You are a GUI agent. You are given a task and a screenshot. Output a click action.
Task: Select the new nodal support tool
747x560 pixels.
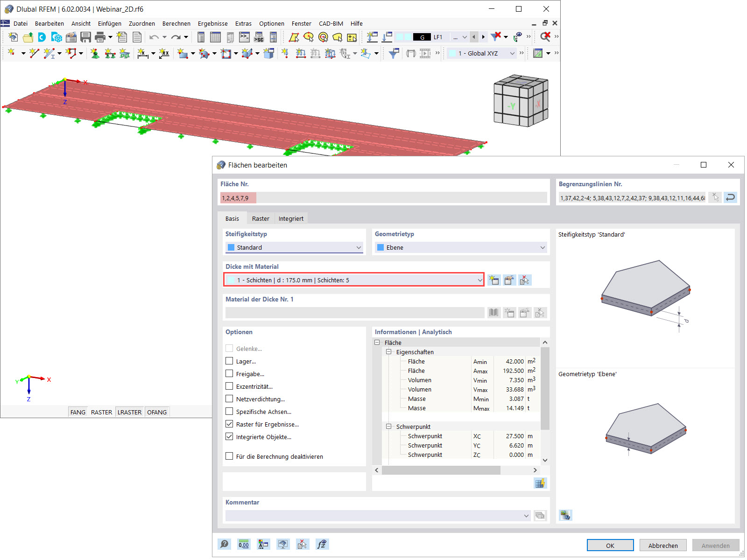[95, 53]
